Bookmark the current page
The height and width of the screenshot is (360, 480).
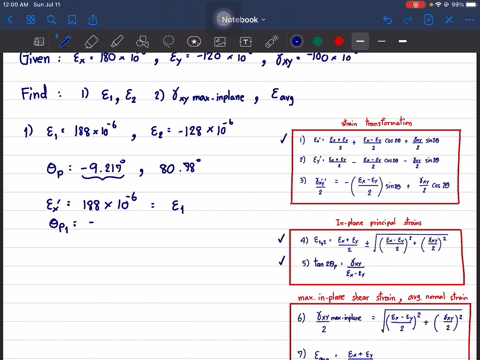[x=72, y=20]
